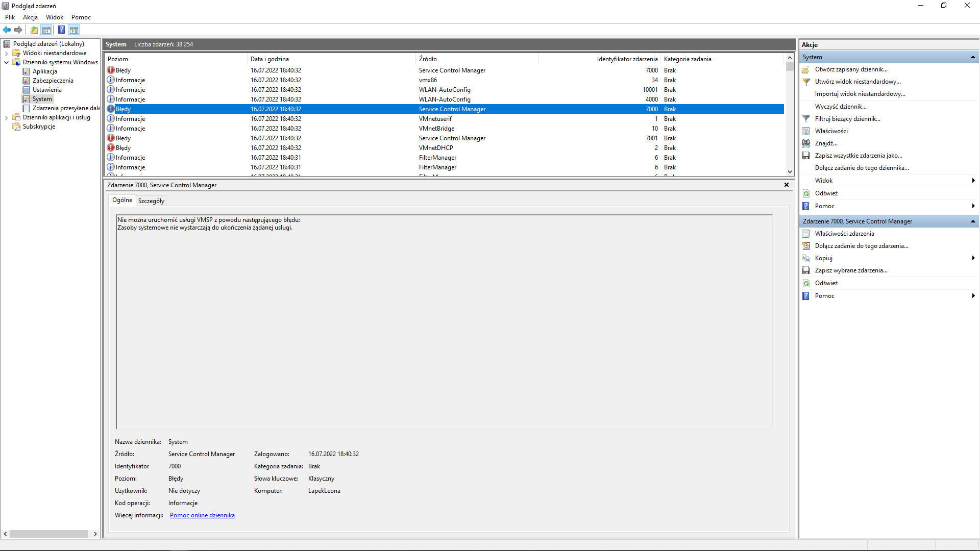This screenshot has width=980, height=551.
Task: Expand the Widoki niestandardowe tree node
Action: pyautogui.click(x=6, y=53)
